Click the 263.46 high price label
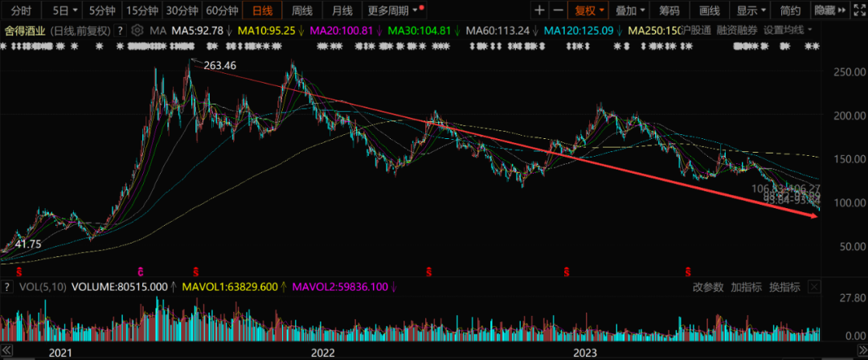Viewport: 868px width, 360px height. click(x=219, y=65)
